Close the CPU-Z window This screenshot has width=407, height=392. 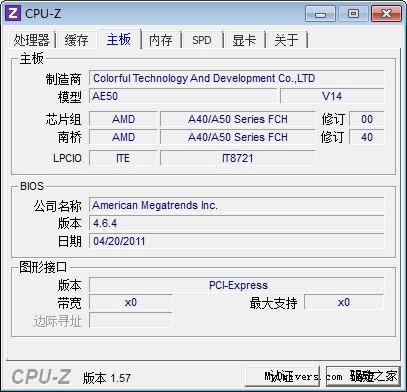pyautogui.click(x=386, y=14)
